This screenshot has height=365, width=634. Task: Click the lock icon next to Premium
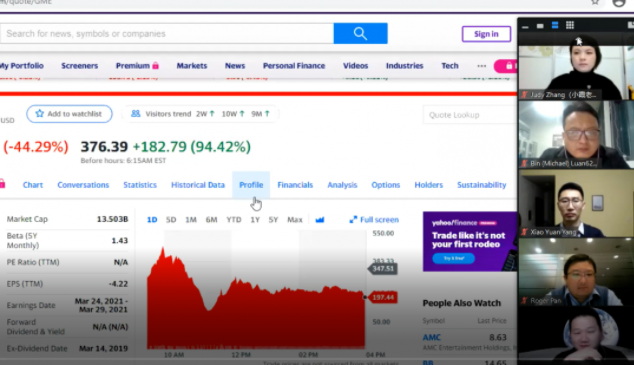[156, 65]
